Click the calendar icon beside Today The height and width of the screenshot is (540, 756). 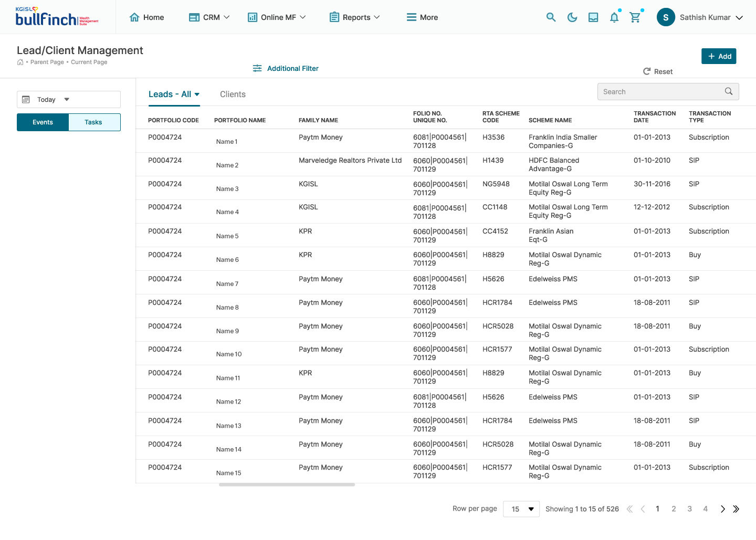click(26, 99)
